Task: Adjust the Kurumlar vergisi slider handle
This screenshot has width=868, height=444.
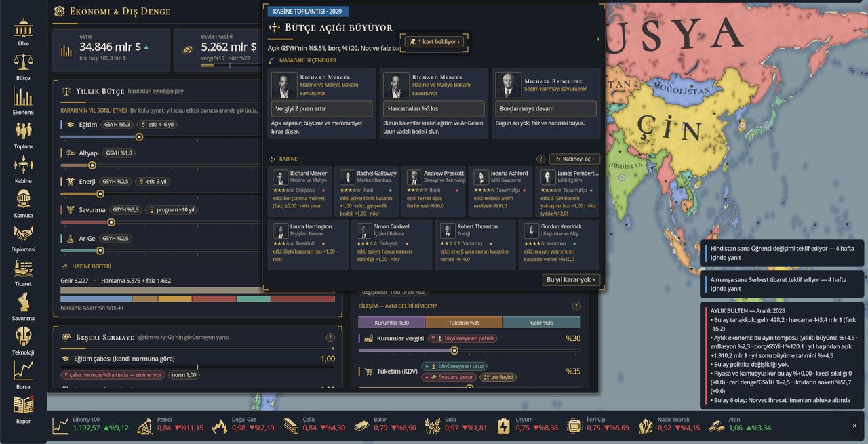Action: tap(454, 350)
